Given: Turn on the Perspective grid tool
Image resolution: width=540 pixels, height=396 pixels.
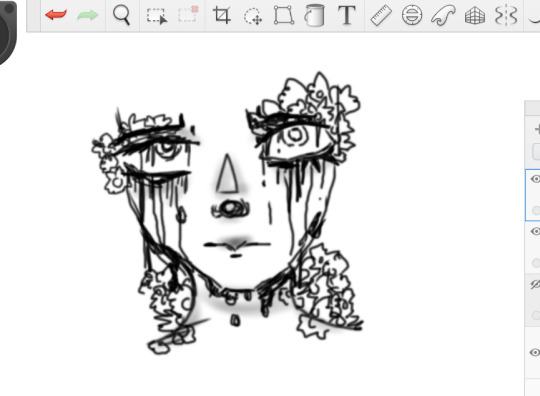Looking at the screenshot, I should click(475, 16).
